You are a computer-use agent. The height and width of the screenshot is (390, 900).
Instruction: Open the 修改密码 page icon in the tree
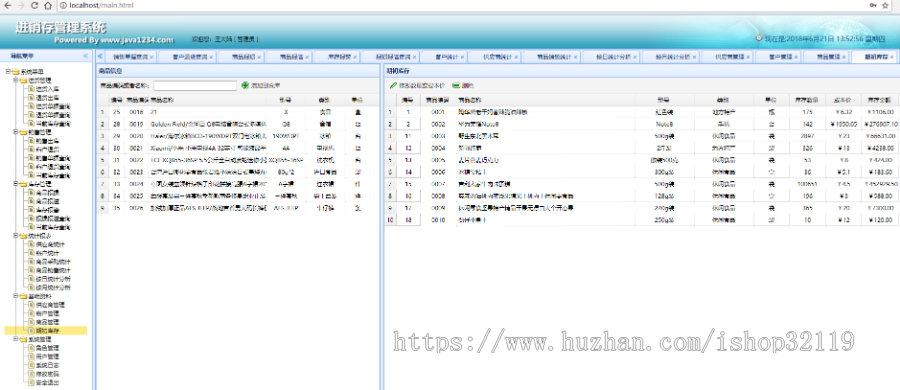[x=31, y=373]
